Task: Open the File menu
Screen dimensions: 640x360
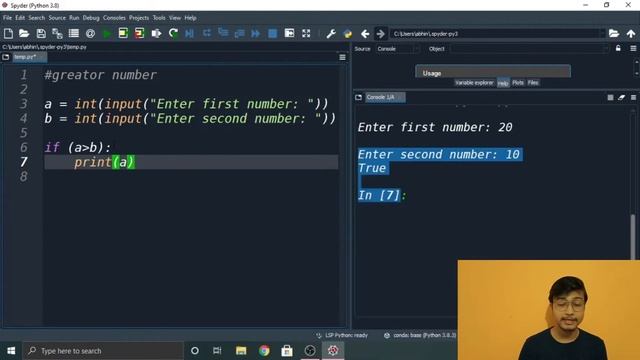Action: pyautogui.click(x=7, y=18)
